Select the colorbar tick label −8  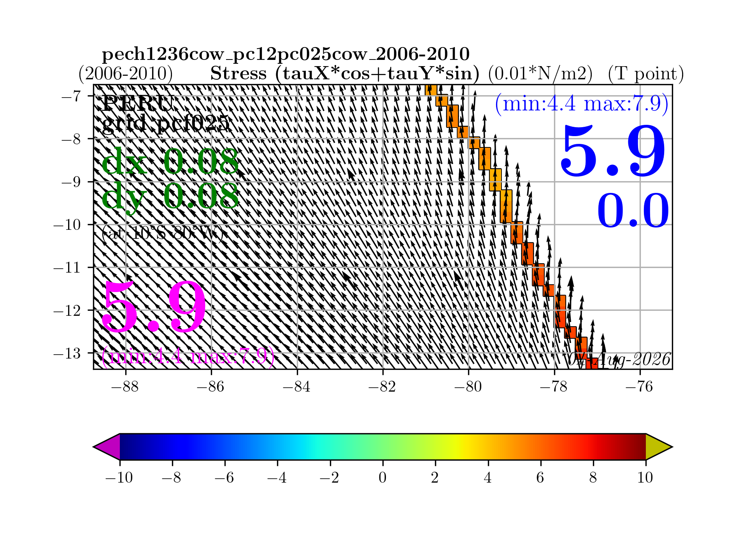point(172,478)
